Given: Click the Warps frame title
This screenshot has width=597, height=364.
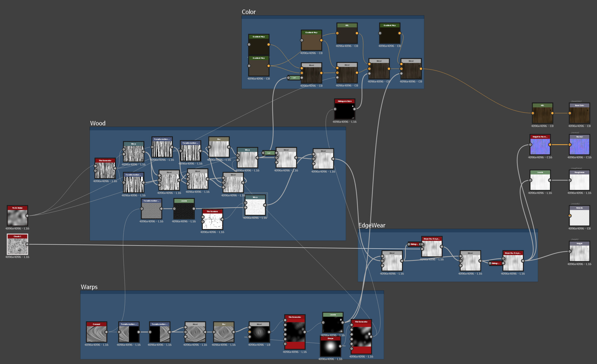Looking at the screenshot, I should point(89,287).
